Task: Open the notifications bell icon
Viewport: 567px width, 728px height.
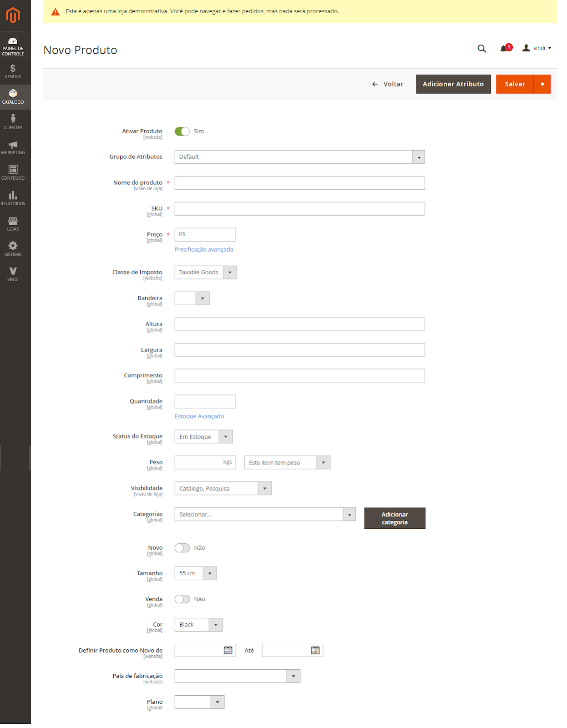Action: click(504, 48)
